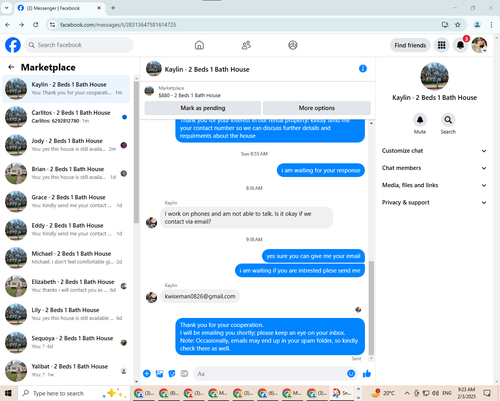Viewport: 500px width, 401px height.
Task: Reload the browser page
Action: 36,25
